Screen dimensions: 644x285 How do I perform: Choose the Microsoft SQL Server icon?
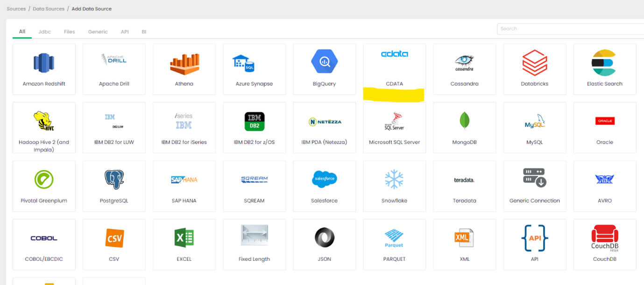[394, 121]
